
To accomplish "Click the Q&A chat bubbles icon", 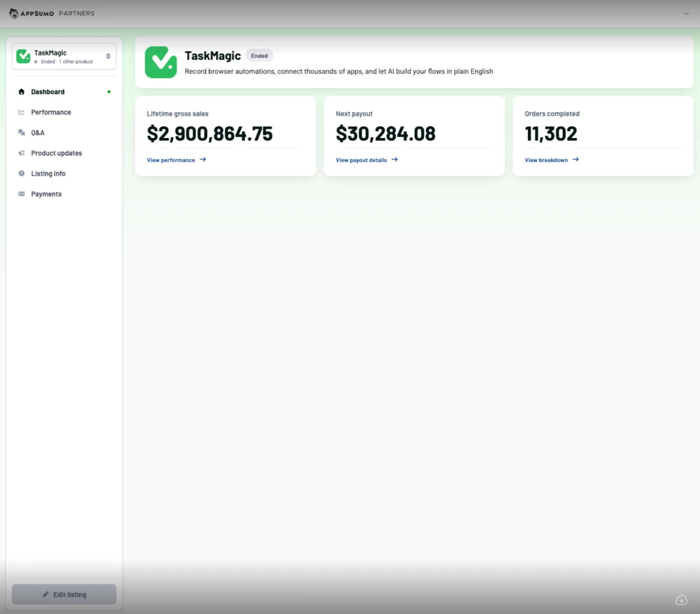I will pos(22,132).
